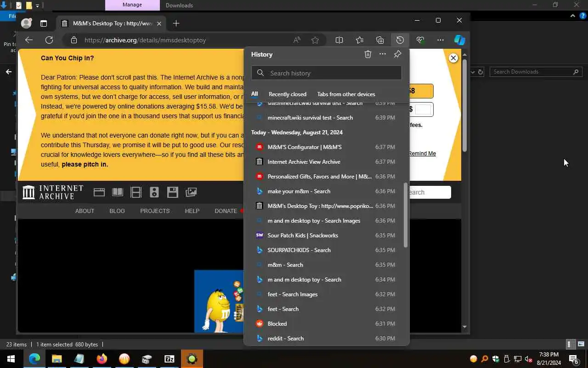588x368 pixels.
Task: Pin the History panel
Action: [x=397, y=54]
